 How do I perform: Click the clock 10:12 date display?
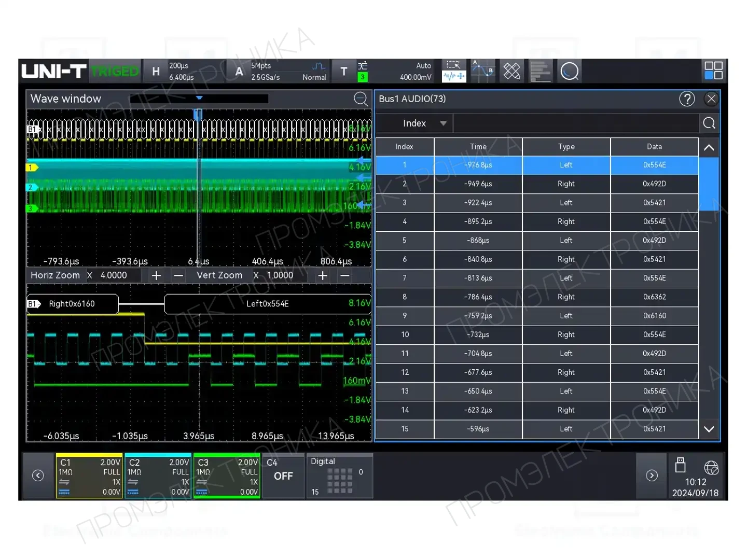tap(695, 487)
